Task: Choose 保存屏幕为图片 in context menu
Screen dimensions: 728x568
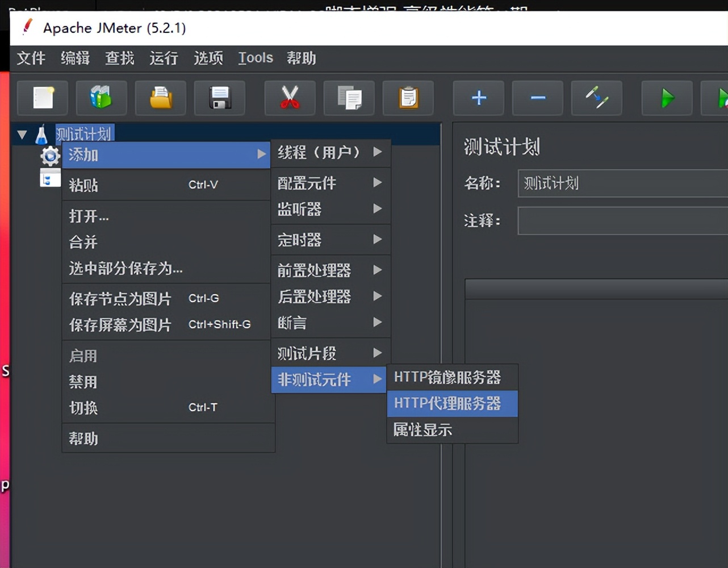Action: [x=166, y=325]
